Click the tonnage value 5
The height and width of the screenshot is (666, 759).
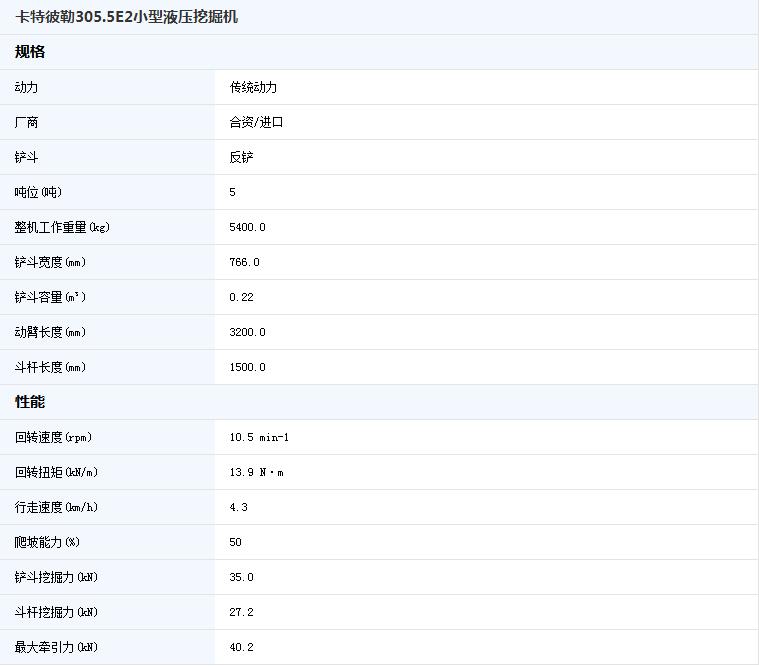(x=232, y=192)
